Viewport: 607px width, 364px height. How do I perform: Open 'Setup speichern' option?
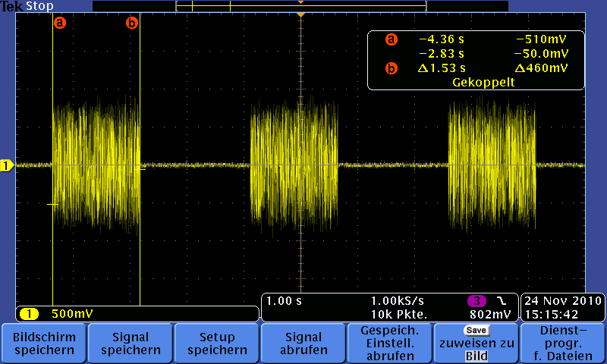click(x=217, y=343)
